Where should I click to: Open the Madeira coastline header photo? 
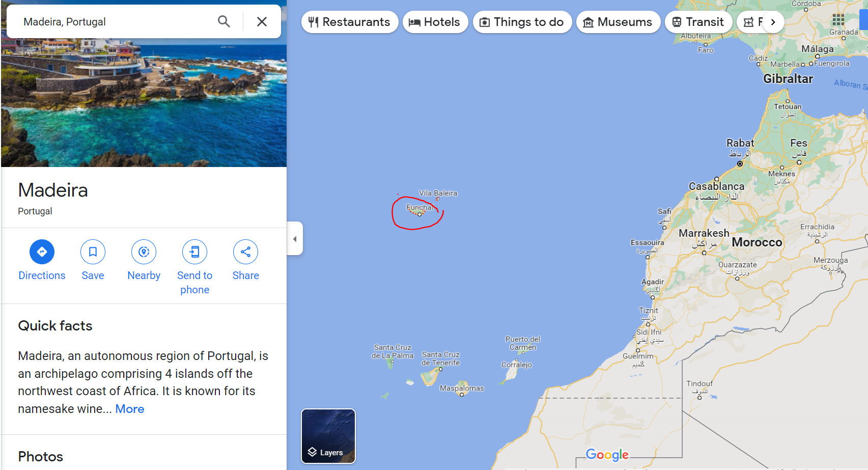click(144, 102)
